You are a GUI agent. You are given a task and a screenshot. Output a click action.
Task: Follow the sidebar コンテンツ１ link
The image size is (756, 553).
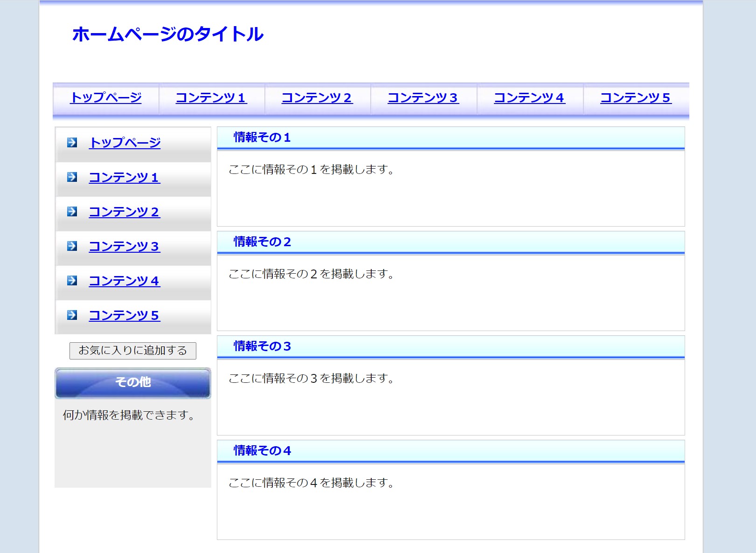[125, 178]
